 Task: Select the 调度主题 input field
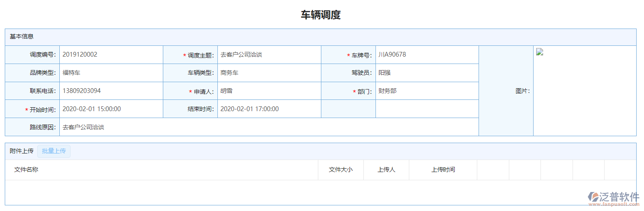point(269,55)
